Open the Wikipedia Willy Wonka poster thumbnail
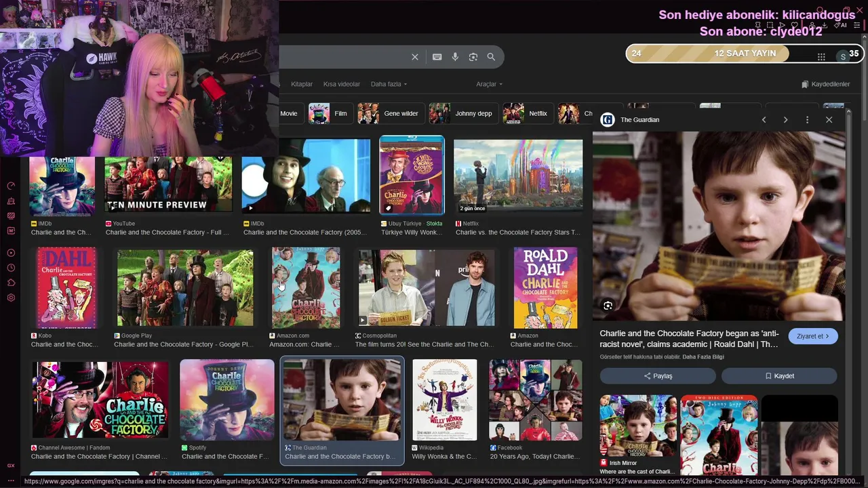Screen dimensions: 868x488 tap(445, 400)
